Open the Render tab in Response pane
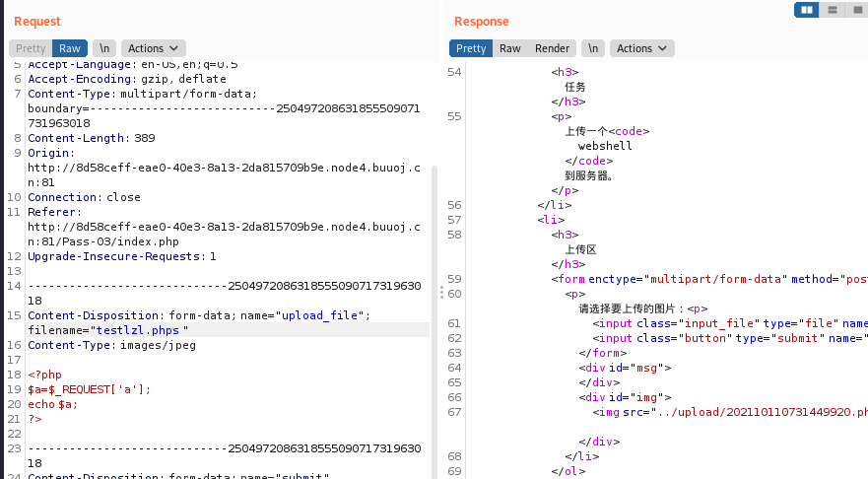The image size is (868, 479). click(x=552, y=48)
